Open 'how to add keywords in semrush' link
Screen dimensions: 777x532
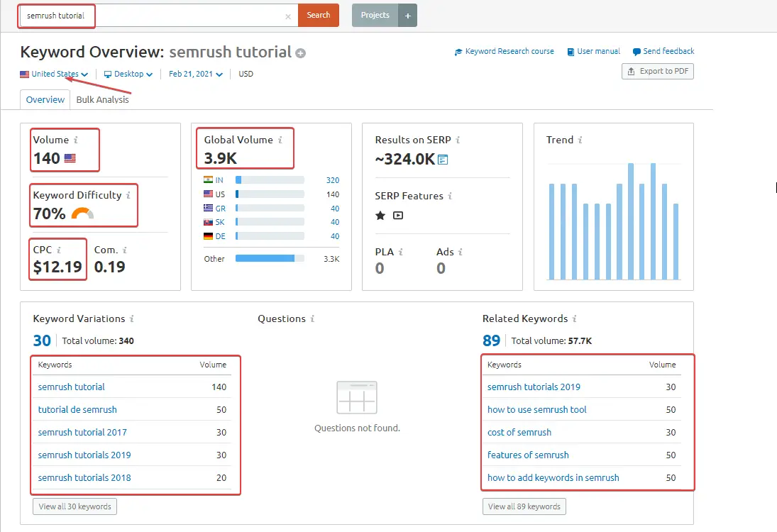553,478
